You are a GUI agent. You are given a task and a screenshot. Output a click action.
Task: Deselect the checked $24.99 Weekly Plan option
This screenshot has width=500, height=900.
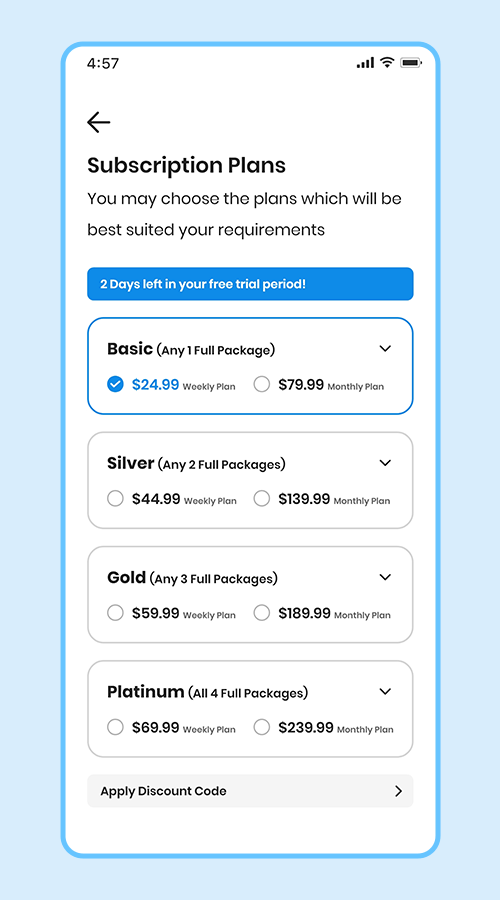pyautogui.click(x=115, y=385)
